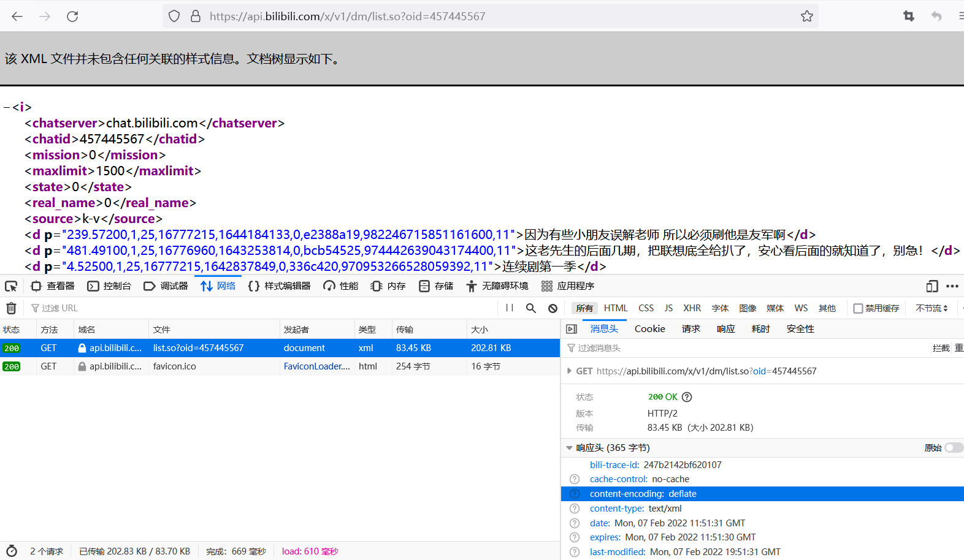Collapse the response headers section (响应头)

coord(570,448)
